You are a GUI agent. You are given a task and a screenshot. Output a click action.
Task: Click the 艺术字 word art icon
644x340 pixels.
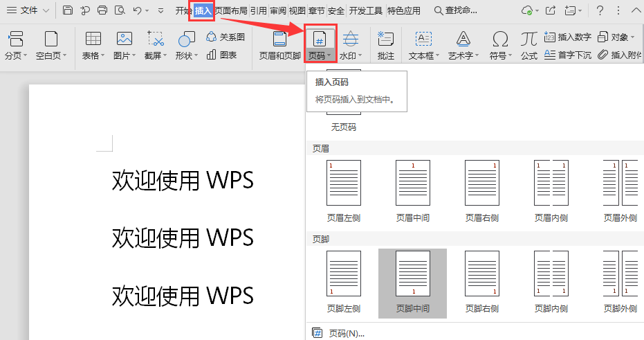463,39
